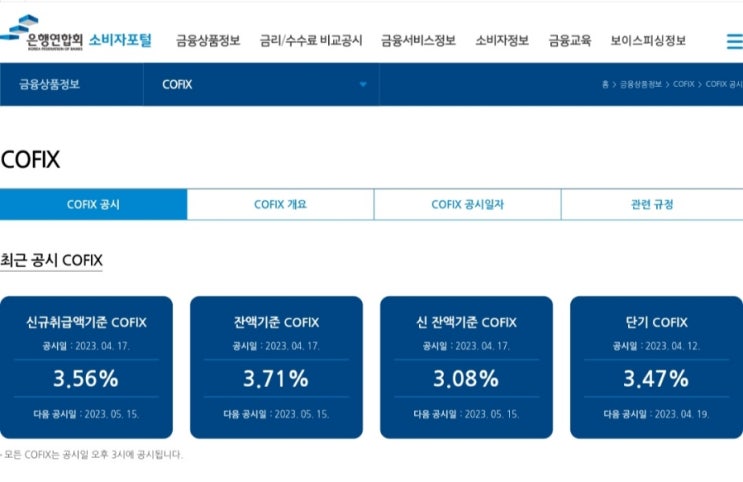Open the 금융상품정보 top menu
The height and width of the screenshot is (482, 743).
[x=208, y=41]
